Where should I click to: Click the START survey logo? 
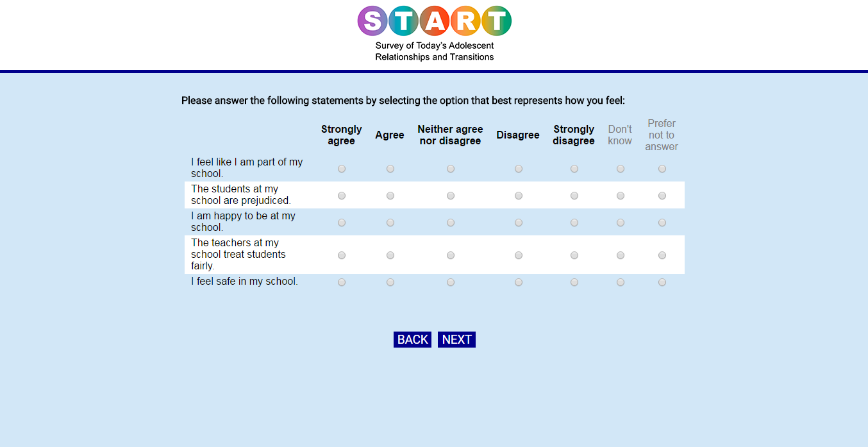pos(435,33)
